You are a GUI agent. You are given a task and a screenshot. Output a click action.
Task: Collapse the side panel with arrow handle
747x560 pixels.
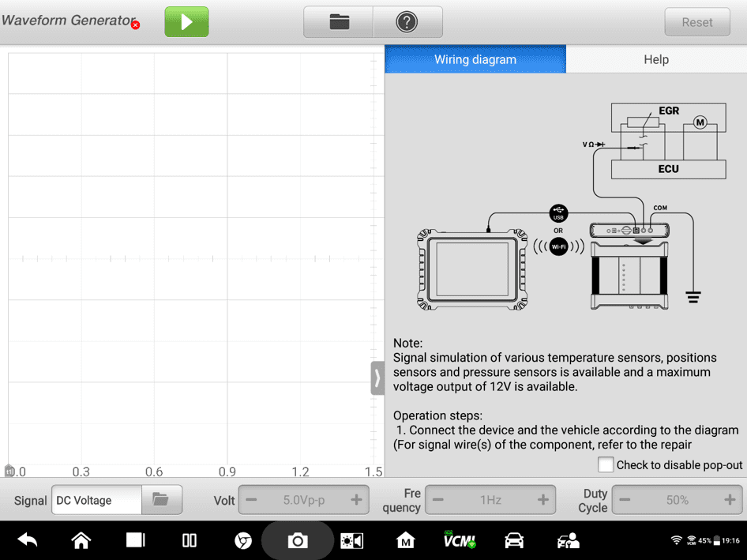tap(377, 378)
